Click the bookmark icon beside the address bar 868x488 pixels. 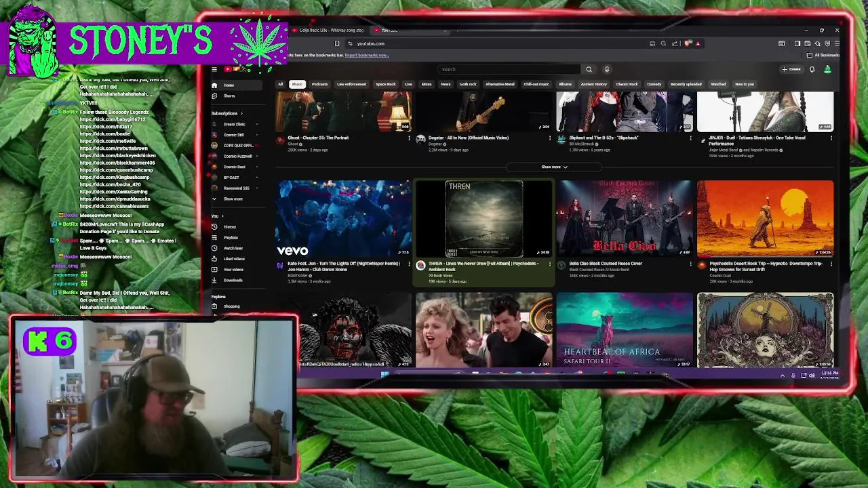pos(337,43)
